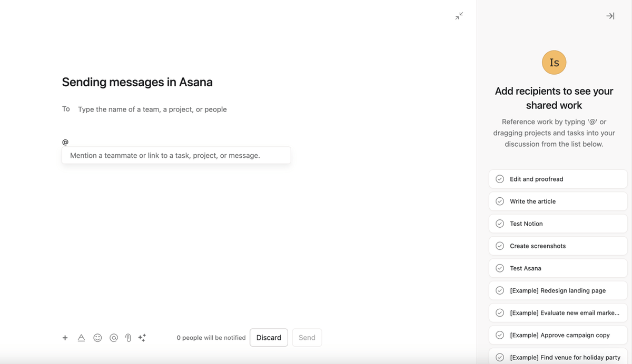Attach a file with the paperclip icon
Screen dimensions: 632x364
(x=128, y=338)
